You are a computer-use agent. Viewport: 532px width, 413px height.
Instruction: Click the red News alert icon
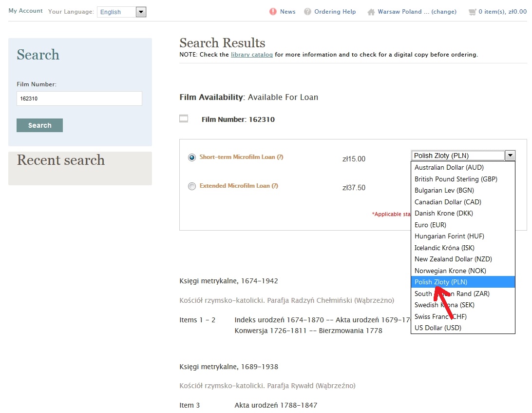click(273, 12)
